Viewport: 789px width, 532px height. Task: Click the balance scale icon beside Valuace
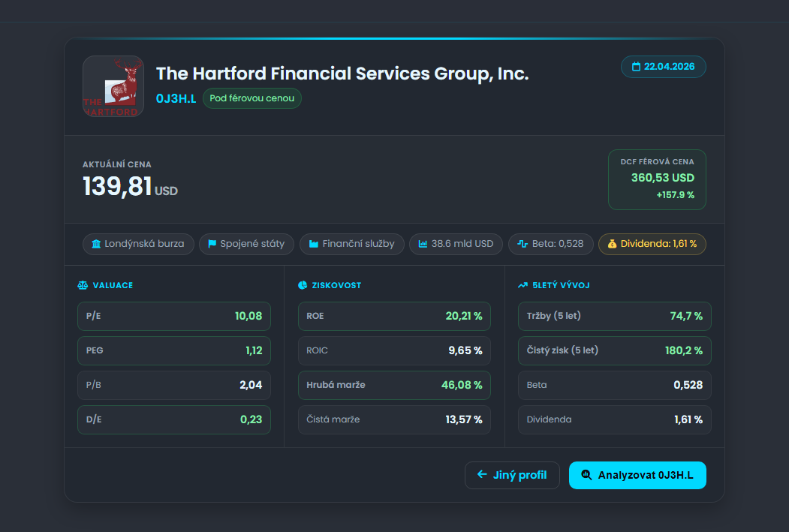pyautogui.click(x=83, y=285)
